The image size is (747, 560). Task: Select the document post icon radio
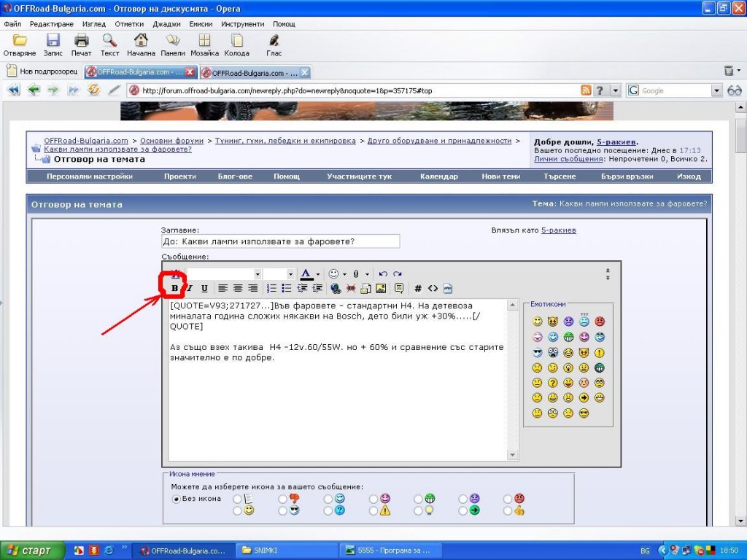pyautogui.click(x=237, y=499)
